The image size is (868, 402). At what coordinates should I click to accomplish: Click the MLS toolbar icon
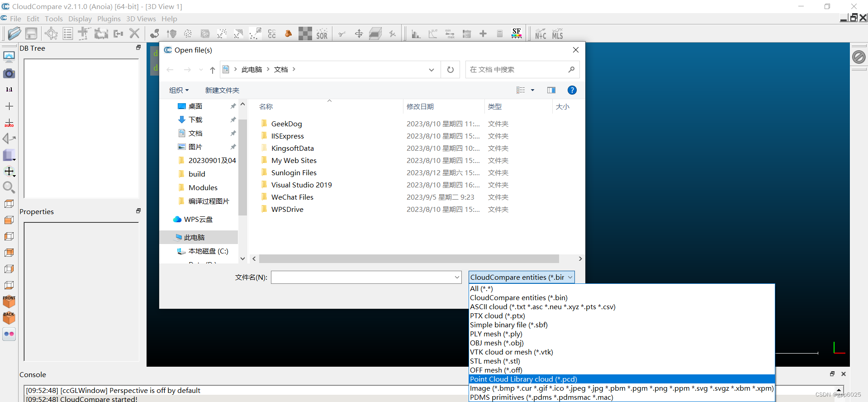557,34
